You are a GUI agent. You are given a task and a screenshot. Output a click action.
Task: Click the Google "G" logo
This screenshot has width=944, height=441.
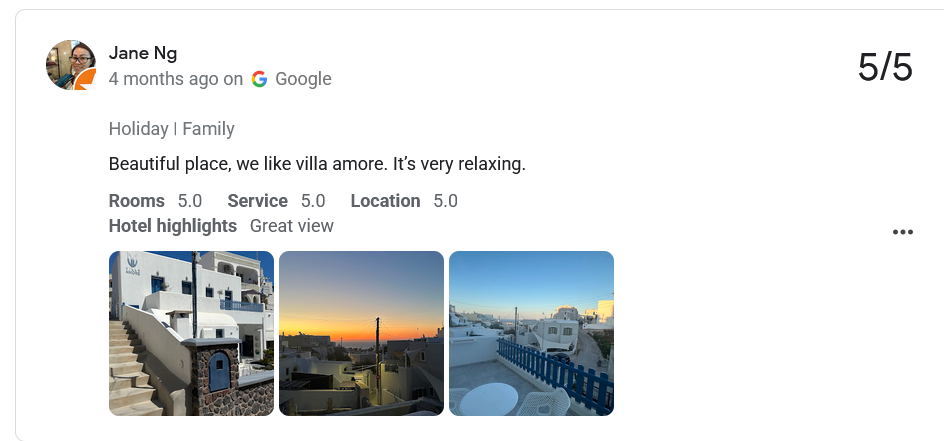[x=260, y=79]
